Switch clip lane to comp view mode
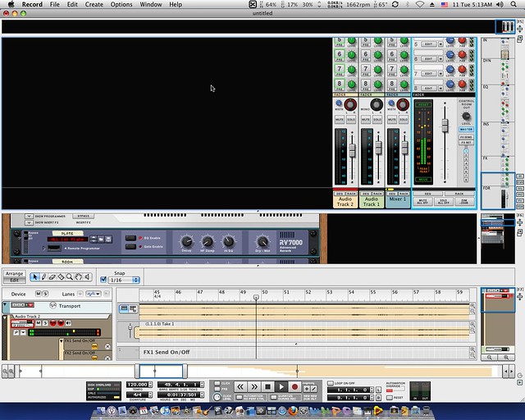The height and width of the screenshot is (420, 525). 133,308
